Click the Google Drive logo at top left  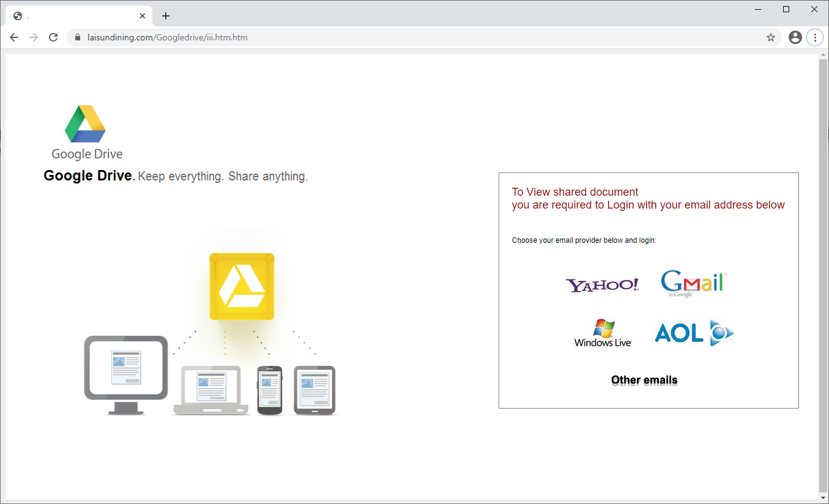86,132
